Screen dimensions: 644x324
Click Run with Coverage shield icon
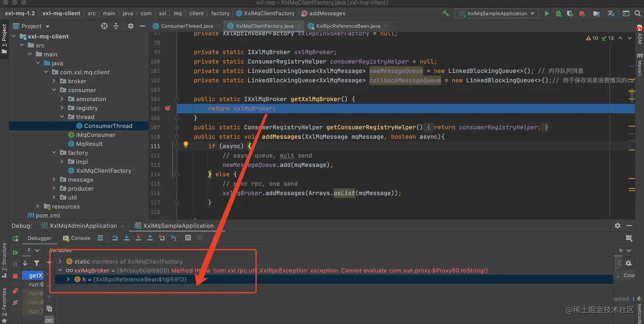[x=570, y=14]
